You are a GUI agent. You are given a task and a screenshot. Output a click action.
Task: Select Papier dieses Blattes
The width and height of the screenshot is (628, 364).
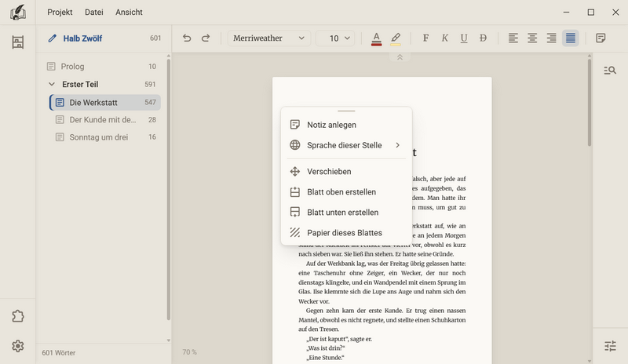346,233
